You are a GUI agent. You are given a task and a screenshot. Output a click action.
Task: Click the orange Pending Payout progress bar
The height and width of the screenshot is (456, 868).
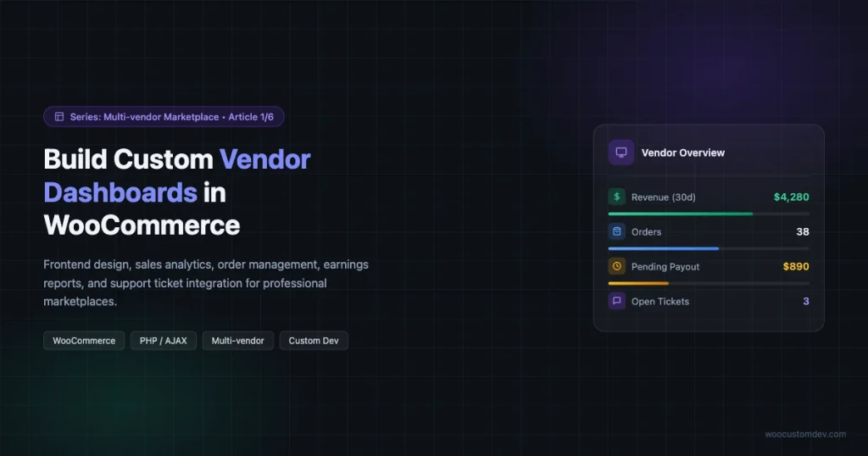638,283
